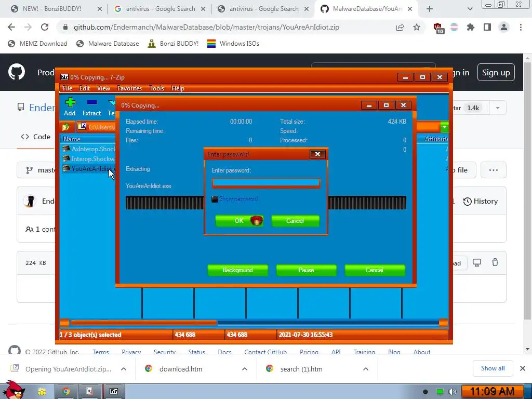This screenshot has height=399, width=532.
Task: Open the Chrome three-dot menu
Action: 521,27
